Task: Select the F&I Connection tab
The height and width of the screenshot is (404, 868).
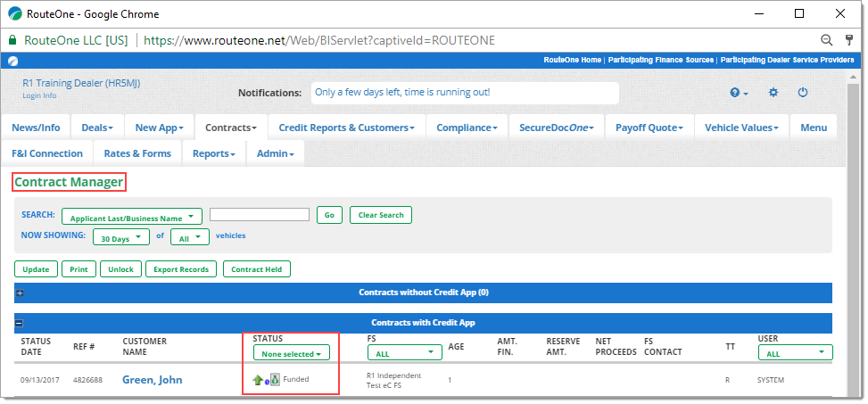Action: (47, 153)
